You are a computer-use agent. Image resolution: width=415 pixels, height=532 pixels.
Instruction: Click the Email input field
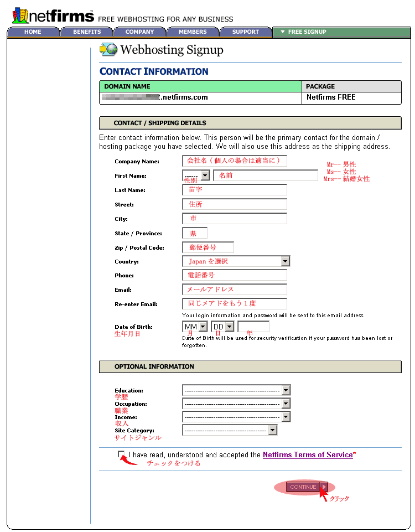coord(235,290)
